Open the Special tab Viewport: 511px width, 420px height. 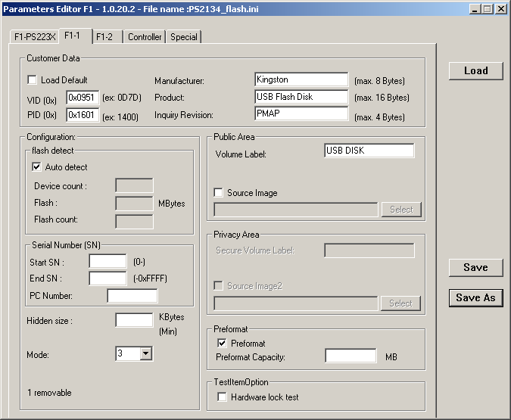(183, 37)
